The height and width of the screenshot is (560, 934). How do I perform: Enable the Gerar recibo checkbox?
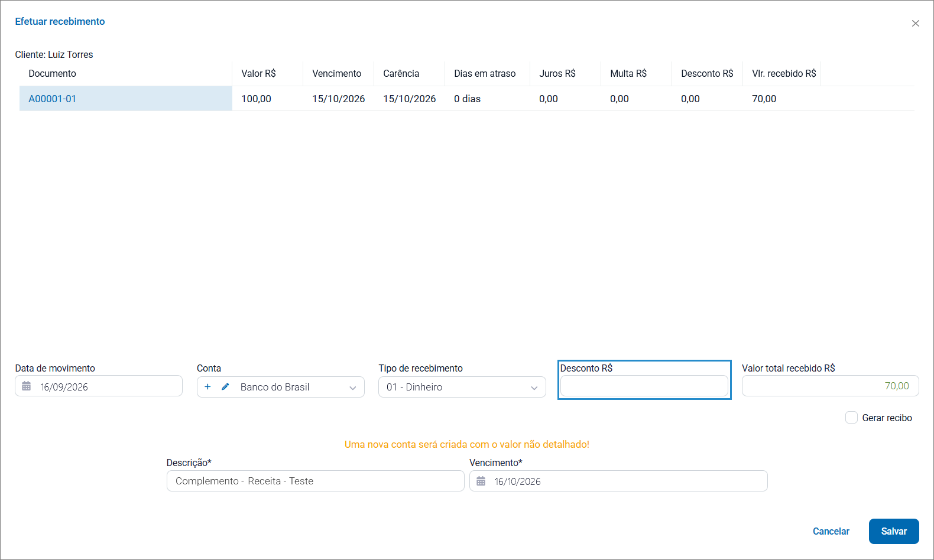(x=851, y=418)
